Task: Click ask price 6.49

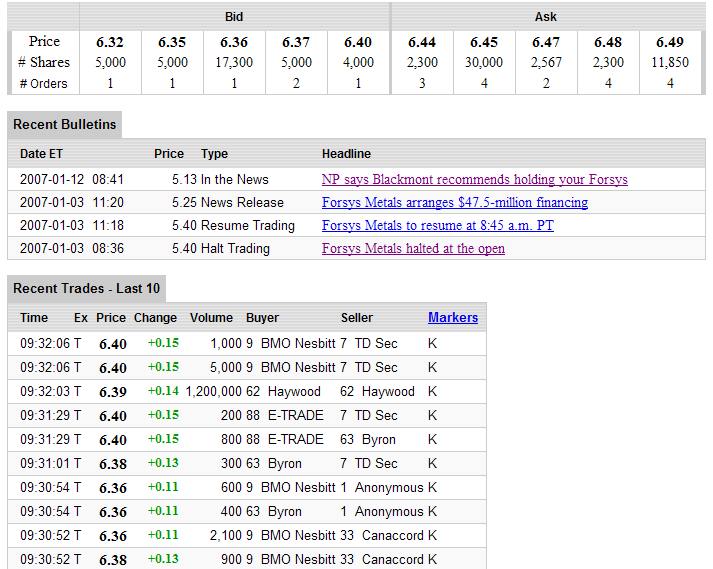Action: click(x=670, y=42)
